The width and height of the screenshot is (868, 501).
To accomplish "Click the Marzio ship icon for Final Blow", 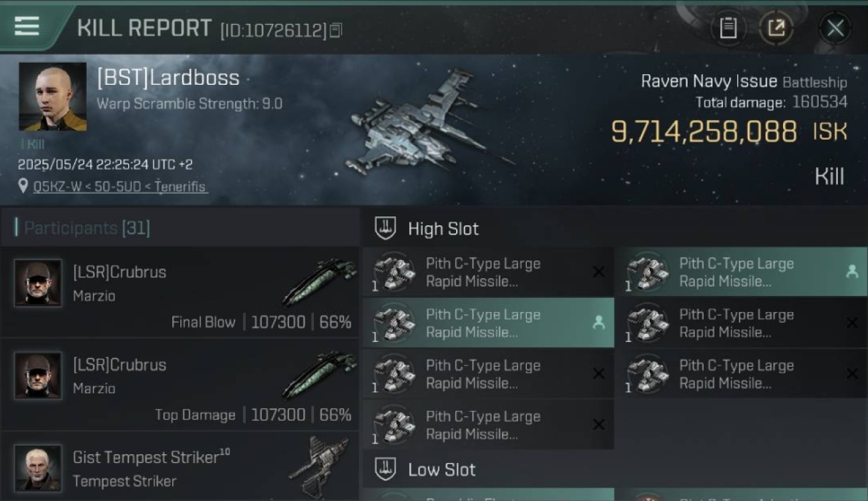I will point(319,282).
